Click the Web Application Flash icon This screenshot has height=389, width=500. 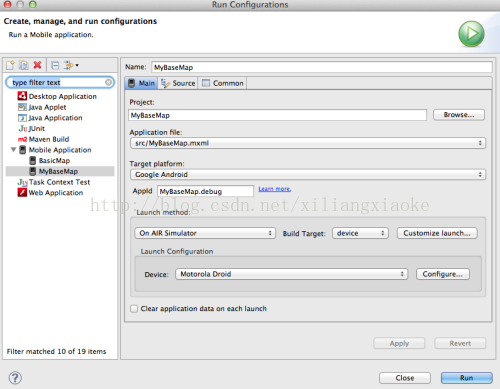22,192
